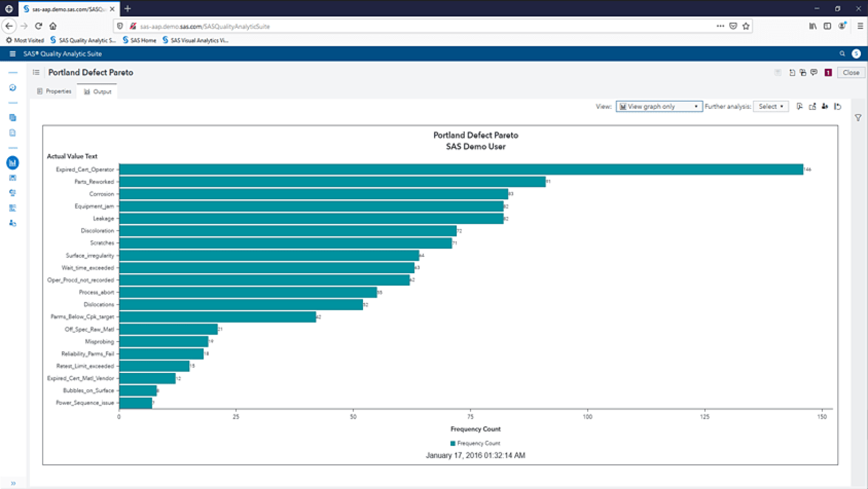Screen dimensions: 868x489
Task: Open the Most Visited bookmarks folder
Action: (x=25, y=40)
